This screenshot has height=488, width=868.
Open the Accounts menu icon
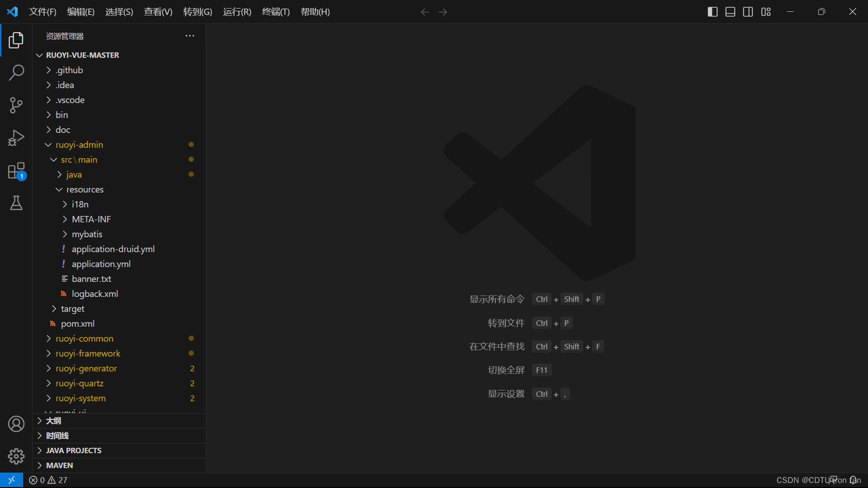[16, 424]
